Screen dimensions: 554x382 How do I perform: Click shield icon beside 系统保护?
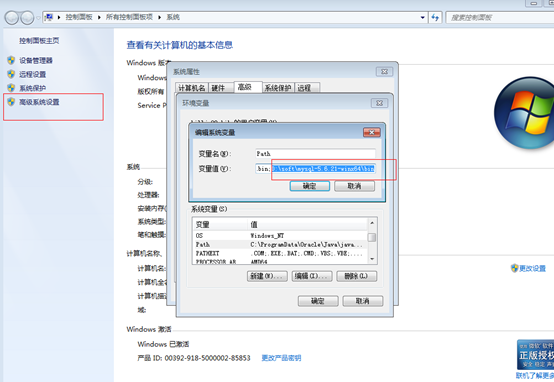pyautogui.click(x=11, y=88)
